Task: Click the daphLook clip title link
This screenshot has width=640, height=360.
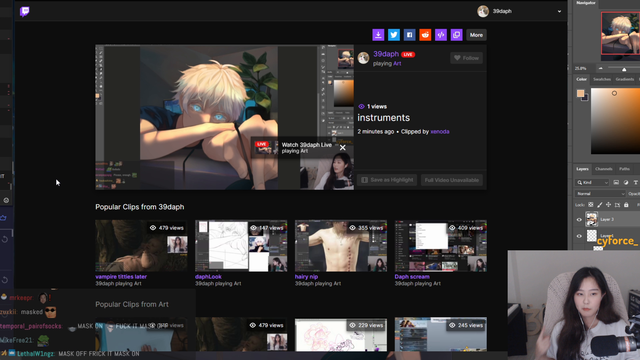Action: click(208, 276)
